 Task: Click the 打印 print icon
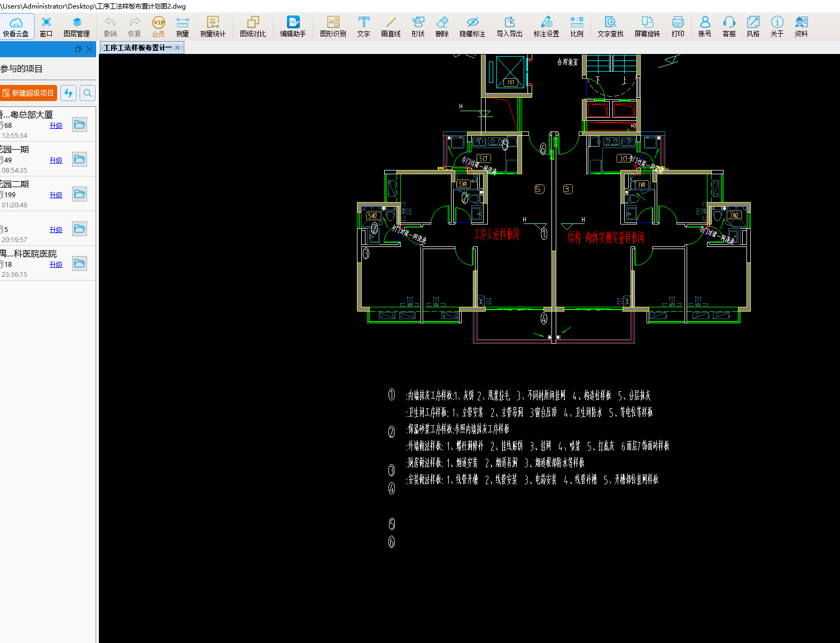tap(678, 27)
